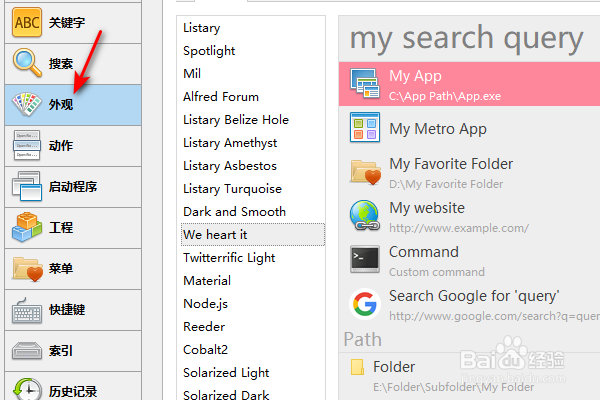The height and width of the screenshot is (400, 600).
Task: Choose the Dark and Smooth theme
Action: click(253, 212)
